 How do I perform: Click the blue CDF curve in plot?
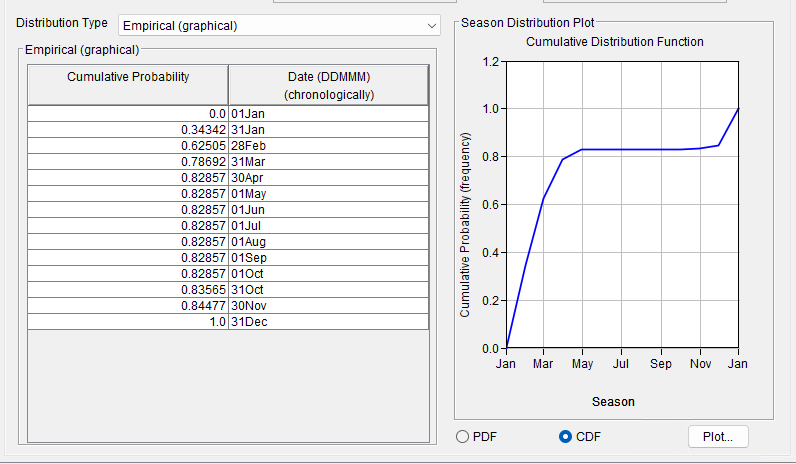click(x=640, y=149)
